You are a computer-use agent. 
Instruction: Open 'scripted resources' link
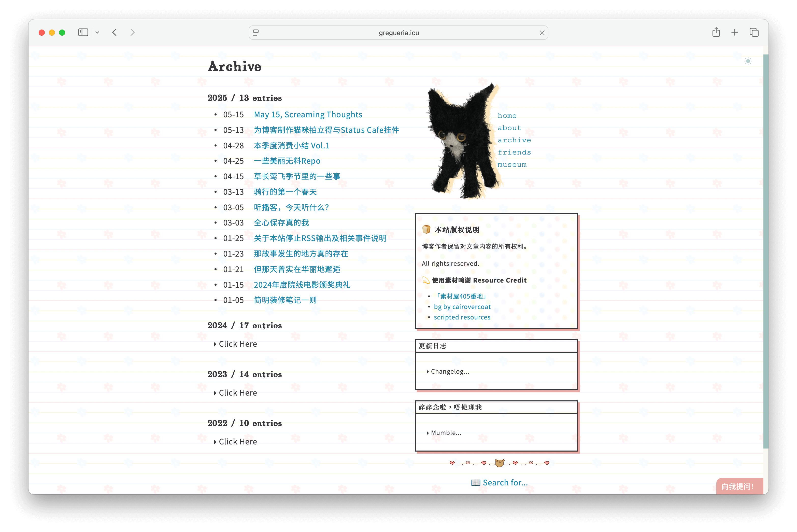click(462, 317)
